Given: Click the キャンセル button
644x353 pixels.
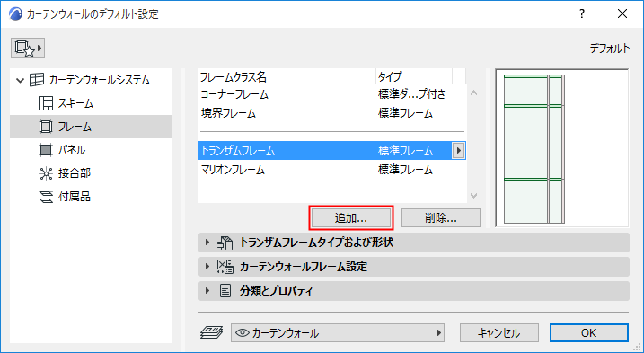Looking at the screenshot, I should [x=499, y=333].
